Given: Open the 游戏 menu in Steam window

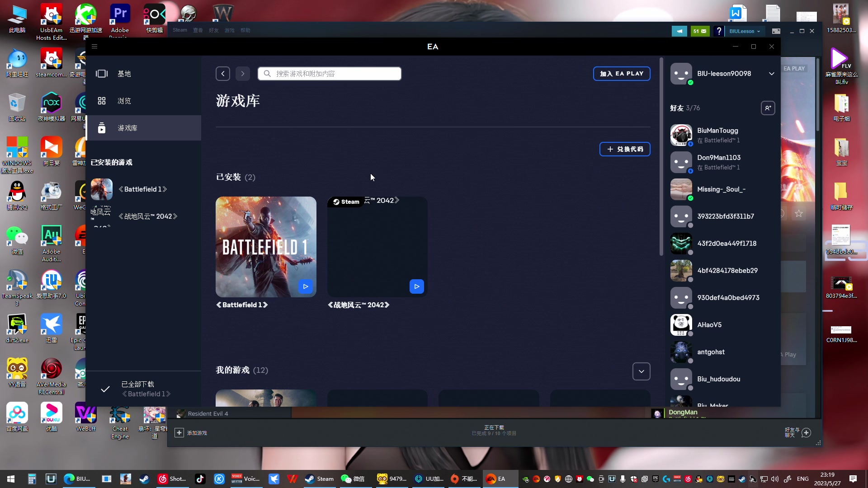Looking at the screenshot, I should click(230, 30).
